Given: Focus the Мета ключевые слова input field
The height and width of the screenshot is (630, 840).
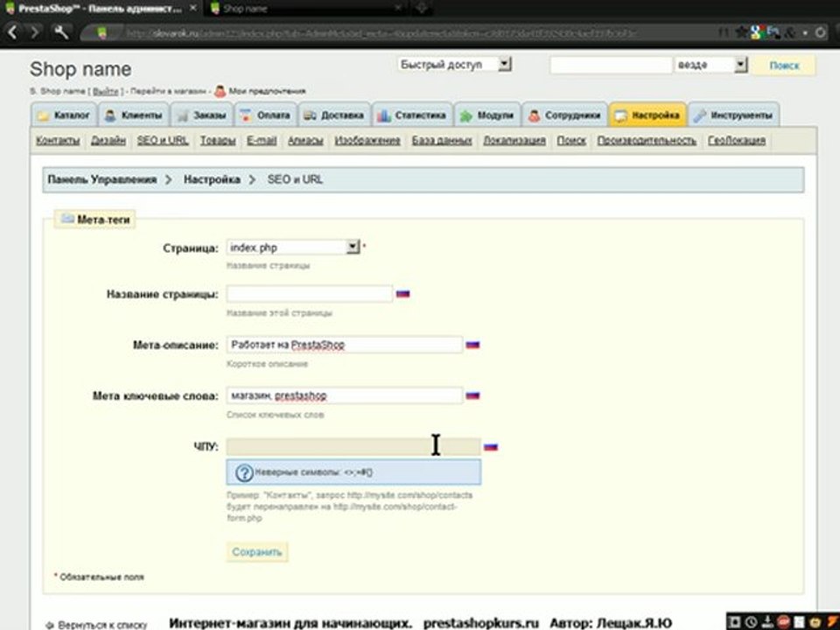Looking at the screenshot, I should click(345, 395).
